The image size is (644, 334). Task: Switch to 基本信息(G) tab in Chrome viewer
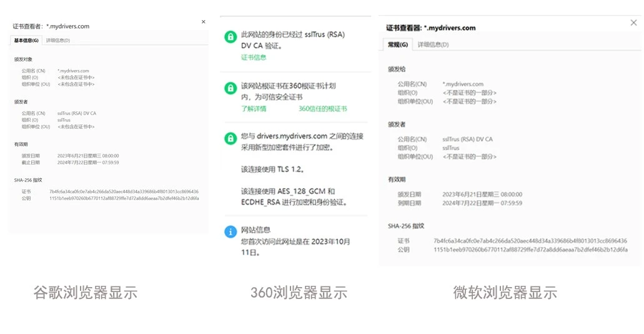(x=26, y=40)
